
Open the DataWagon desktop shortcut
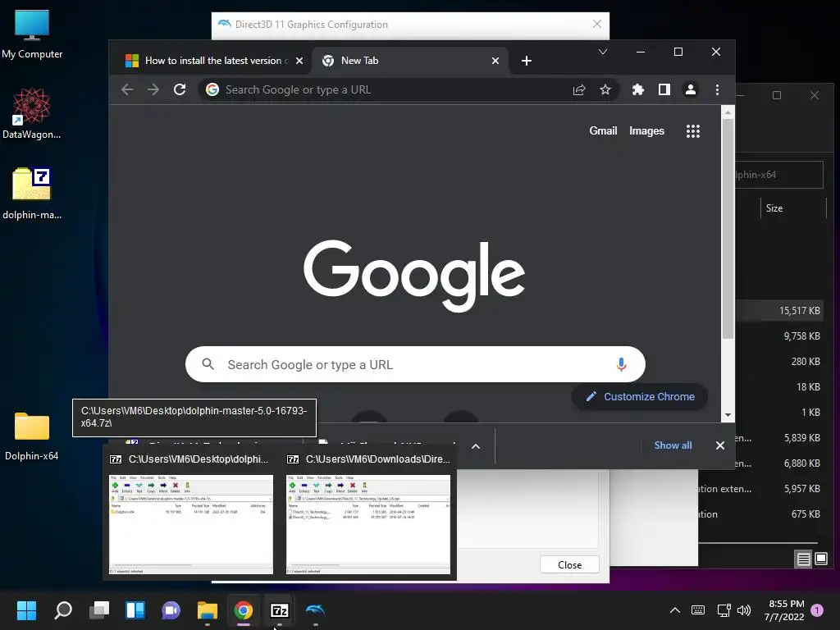tap(32, 113)
